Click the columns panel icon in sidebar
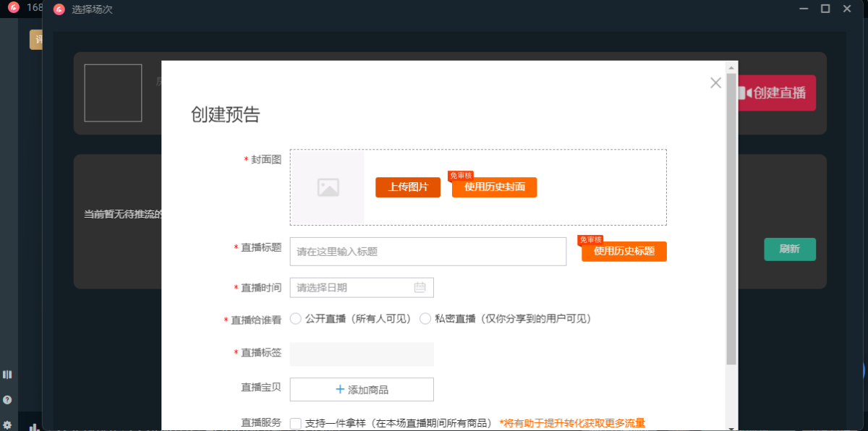The height and width of the screenshot is (431, 868). tap(7, 375)
